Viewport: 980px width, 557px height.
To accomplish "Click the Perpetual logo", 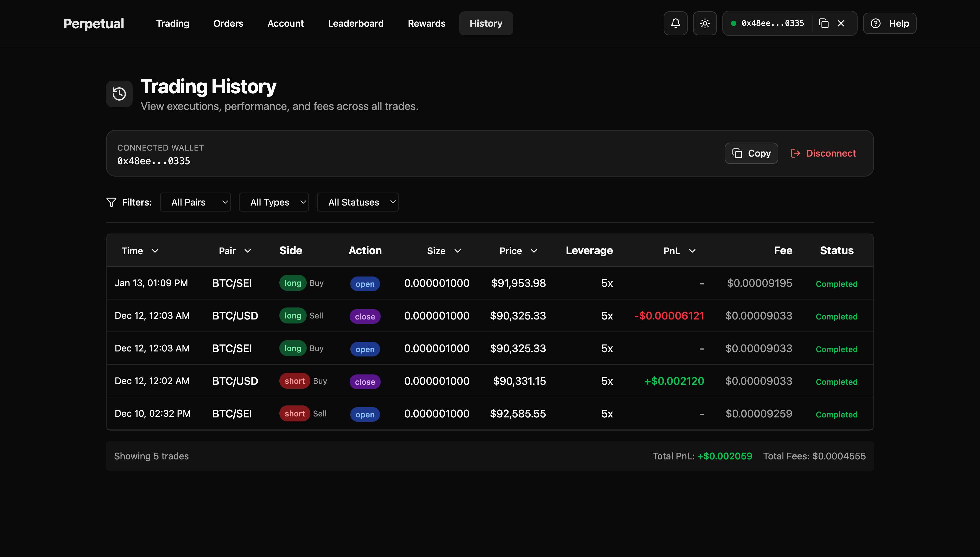I will tap(94, 24).
